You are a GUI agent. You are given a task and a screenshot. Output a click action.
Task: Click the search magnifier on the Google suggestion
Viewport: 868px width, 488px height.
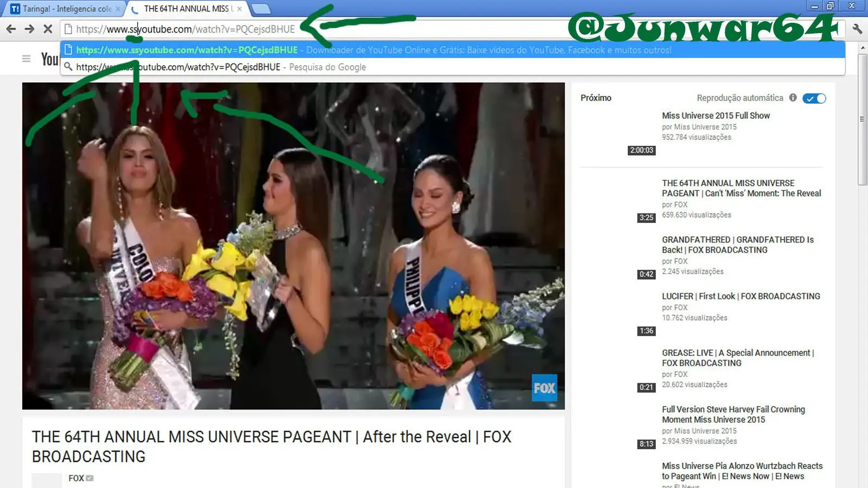pyautogui.click(x=68, y=67)
